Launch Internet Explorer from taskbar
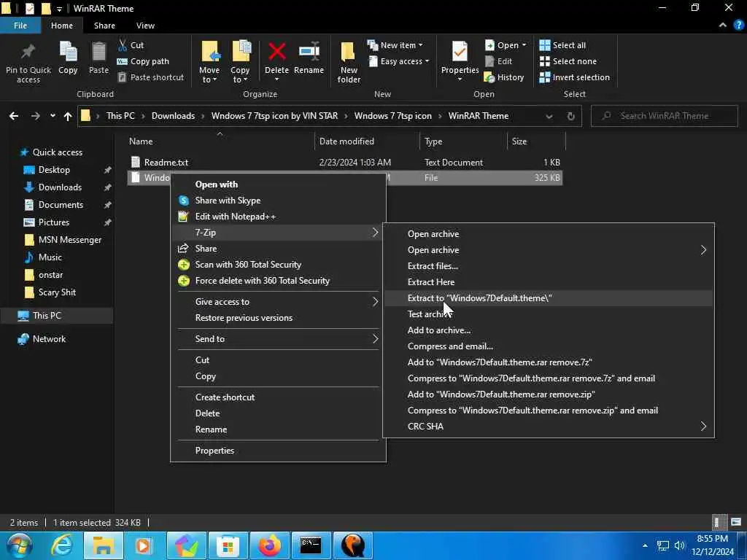747x560 pixels. point(62,545)
